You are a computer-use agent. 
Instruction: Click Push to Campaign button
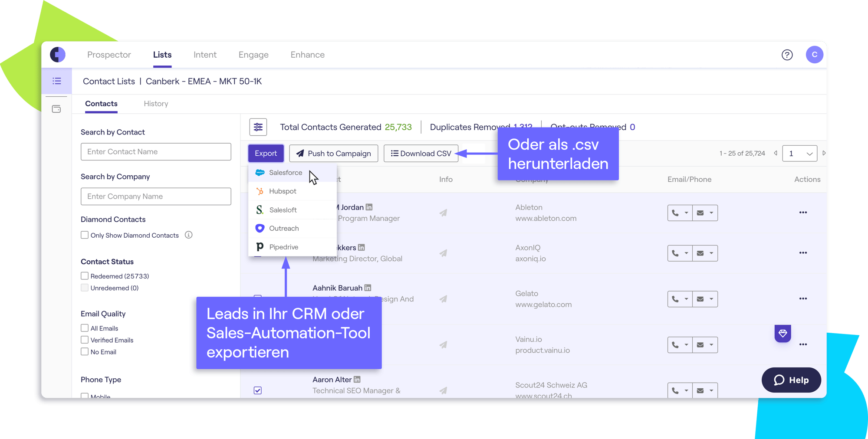[x=333, y=153]
